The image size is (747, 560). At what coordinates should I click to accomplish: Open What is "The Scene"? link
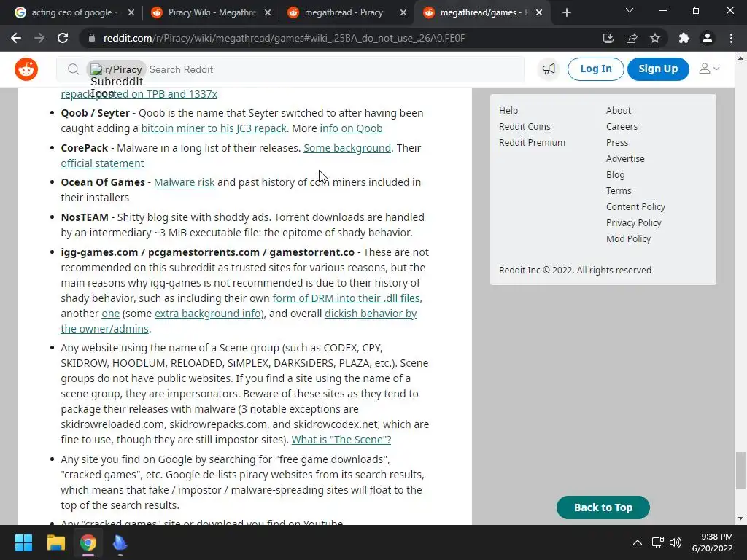[x=341, y=440]
